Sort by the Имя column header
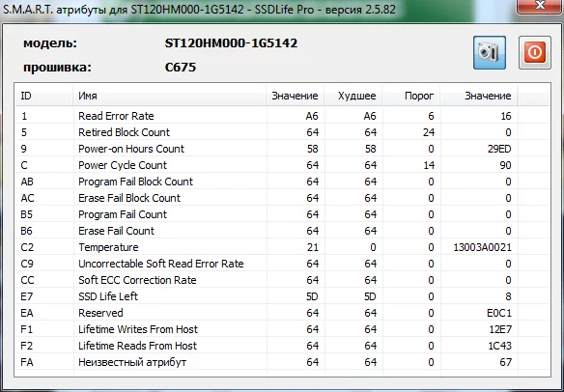Screen dimensions: 564x392 (x=169, y=96)
